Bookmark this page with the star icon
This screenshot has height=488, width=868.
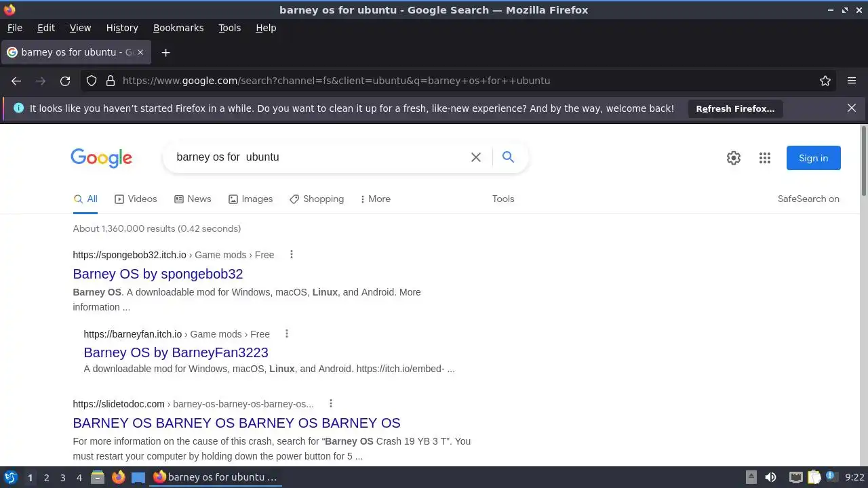[825, 81]
